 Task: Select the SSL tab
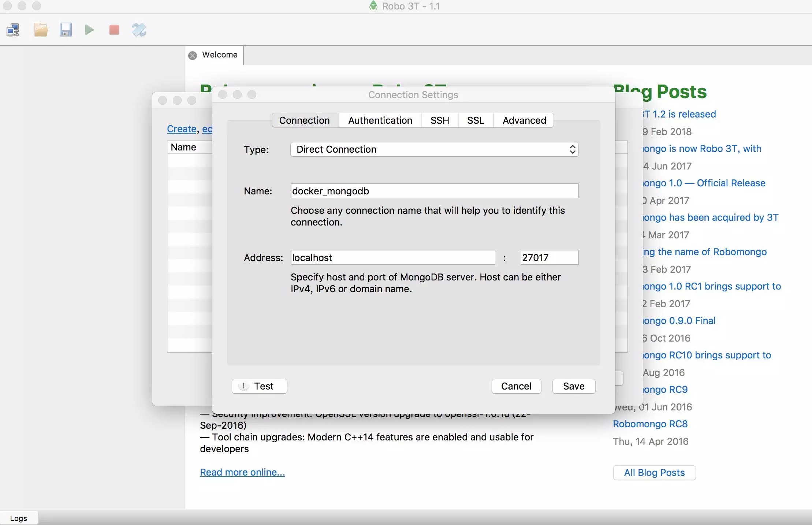click(x=476, y=120)
